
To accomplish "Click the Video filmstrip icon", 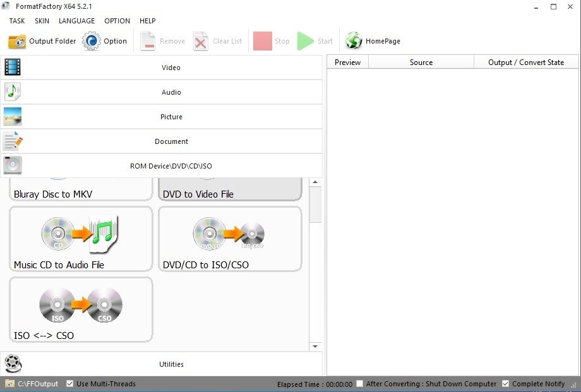I will coord(13,67).
